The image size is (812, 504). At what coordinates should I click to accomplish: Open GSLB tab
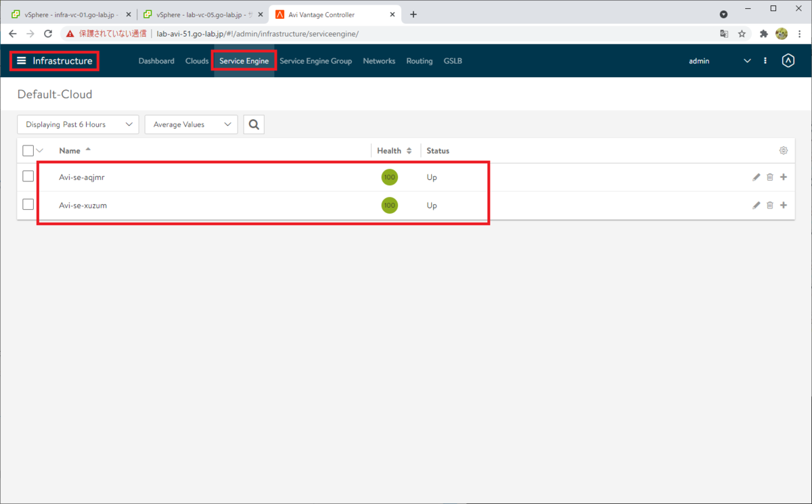click(453, 61)
